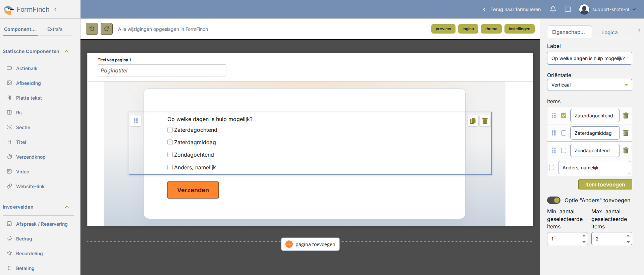Viewport: 644px width, 275px height.
Task: Delete the Zaterdagochtend item
Action: coord(626,116)
